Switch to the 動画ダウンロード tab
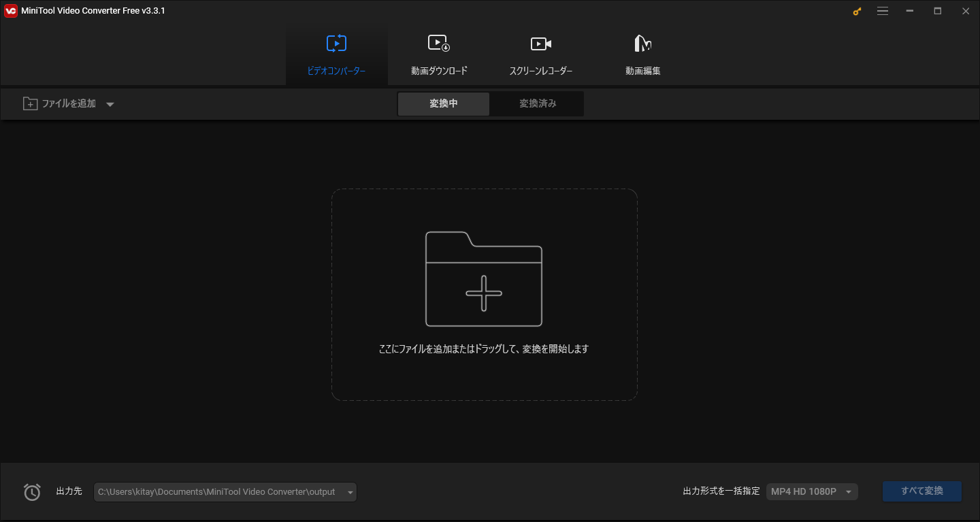The image size is (980, 522). tap(439, 55)
